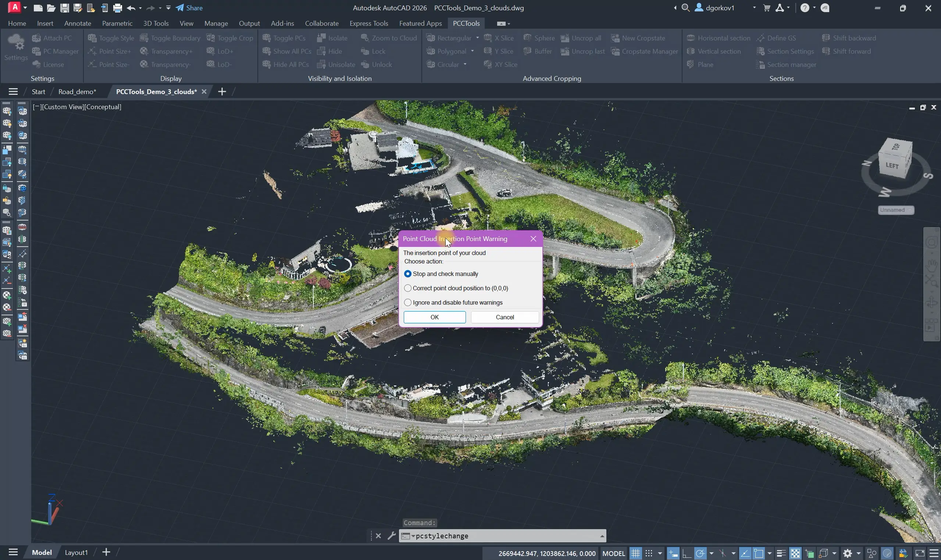941x560 pixels.
Task: Click the Section manager icon
Action: 760,65
